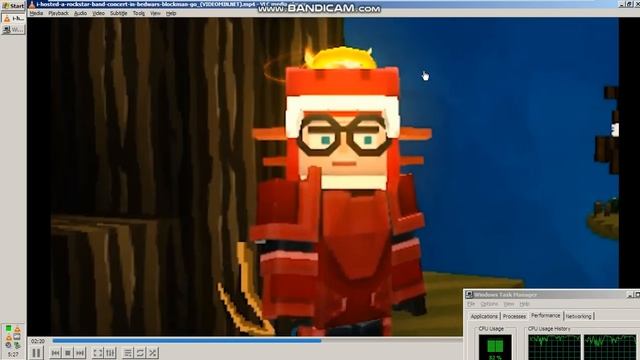Click the second CPU Usage History graph
The height and width of the screenshot is (360, 640).
[x=610, y=347]
